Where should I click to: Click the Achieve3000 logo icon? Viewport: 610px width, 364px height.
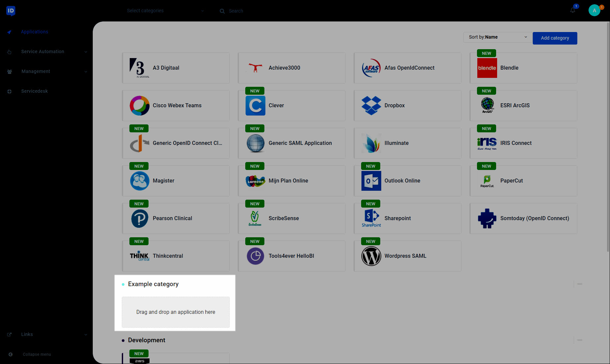point(255,68)
